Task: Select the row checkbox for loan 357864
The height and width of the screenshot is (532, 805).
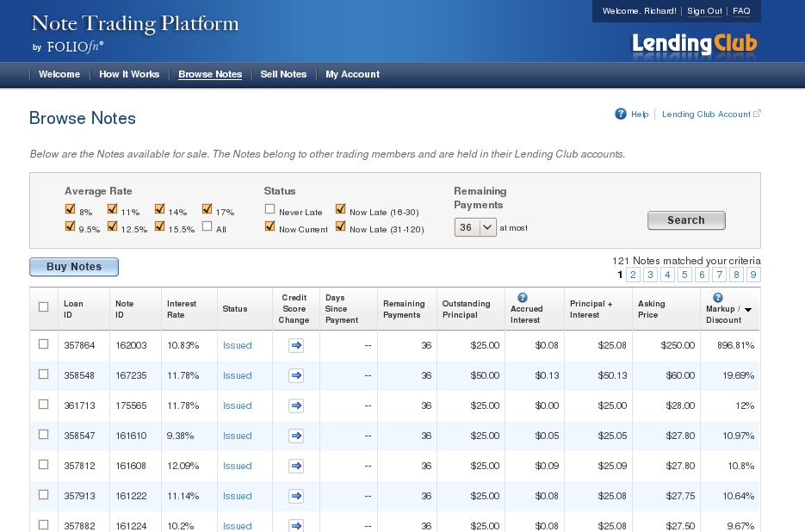Action: click(44, 344)
